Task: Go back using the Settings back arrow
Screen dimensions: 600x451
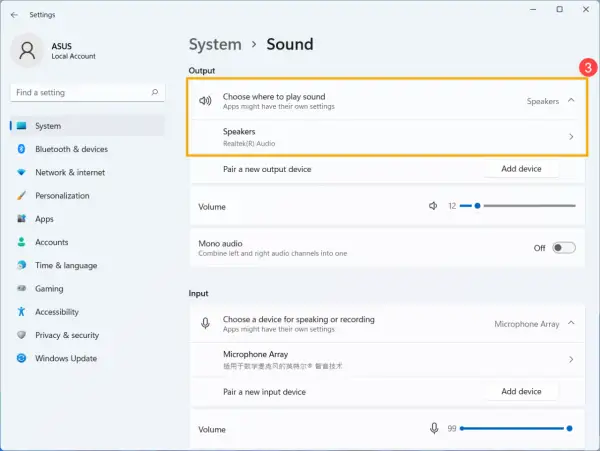Action: pyautogui.click(x=14, y=15)
